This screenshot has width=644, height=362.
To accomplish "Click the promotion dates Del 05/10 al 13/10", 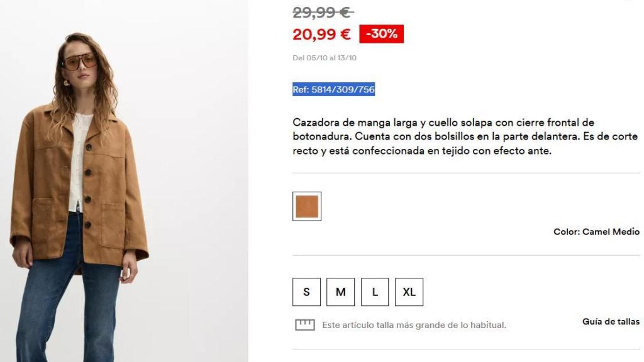I will pos(325,58).
